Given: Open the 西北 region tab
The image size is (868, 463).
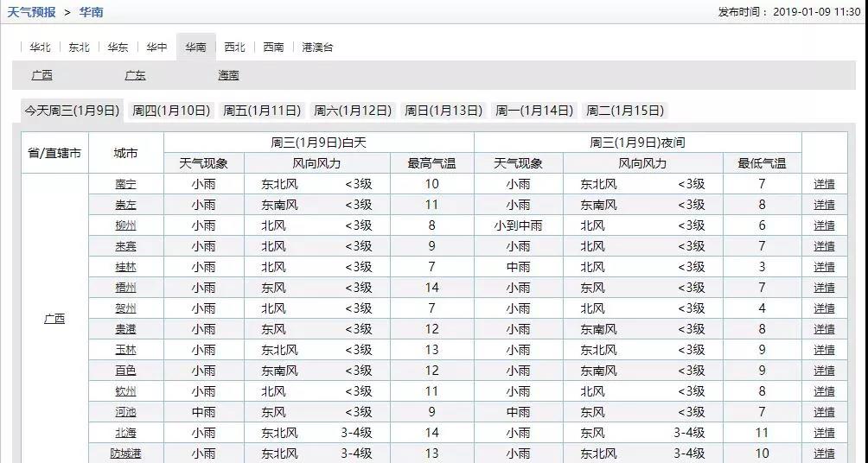Looking at the screenshot, I should (x=234, y=48).
